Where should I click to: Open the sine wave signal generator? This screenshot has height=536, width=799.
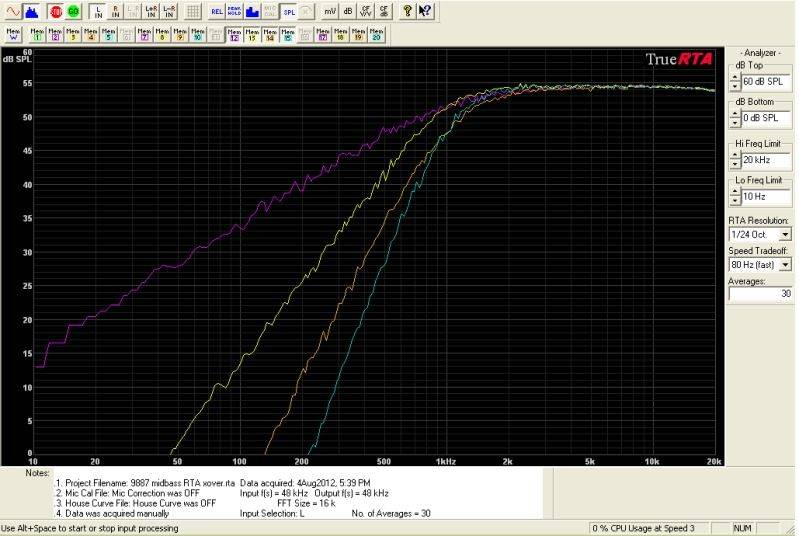[x=14, y=11]
